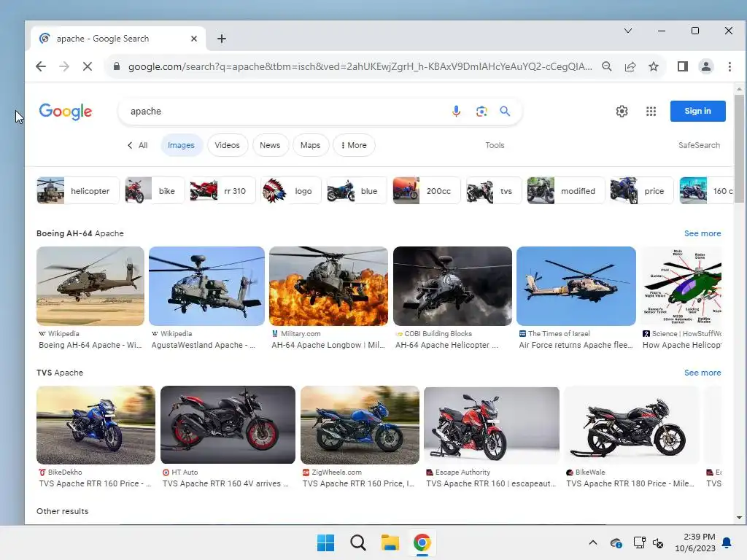Filter by rr 310 chip
This screenshot has width=747, height=560.
pos(223,190)
